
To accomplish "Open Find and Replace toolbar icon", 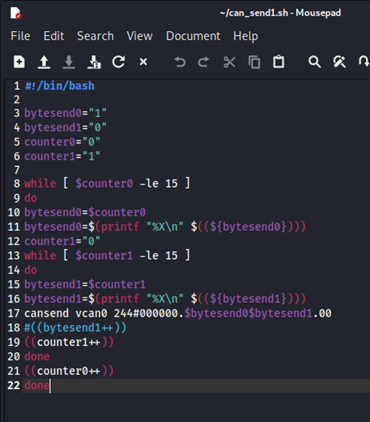I will coord(339,62).
